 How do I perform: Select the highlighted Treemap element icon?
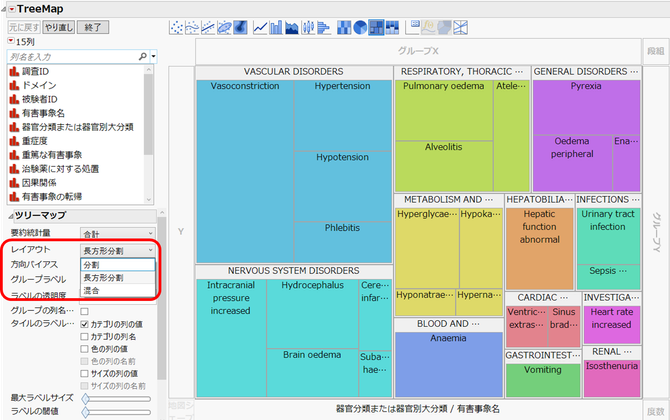click(x=376, y=28)
